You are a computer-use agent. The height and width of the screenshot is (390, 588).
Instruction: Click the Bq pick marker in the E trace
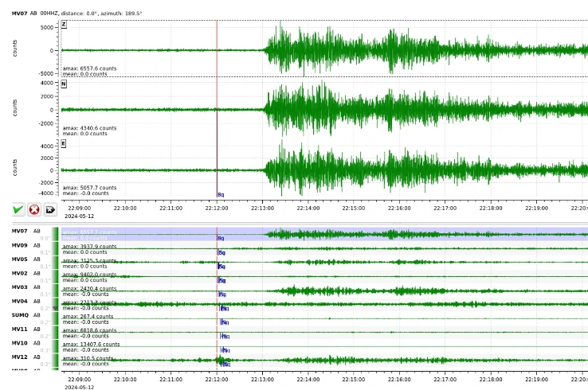221,194
